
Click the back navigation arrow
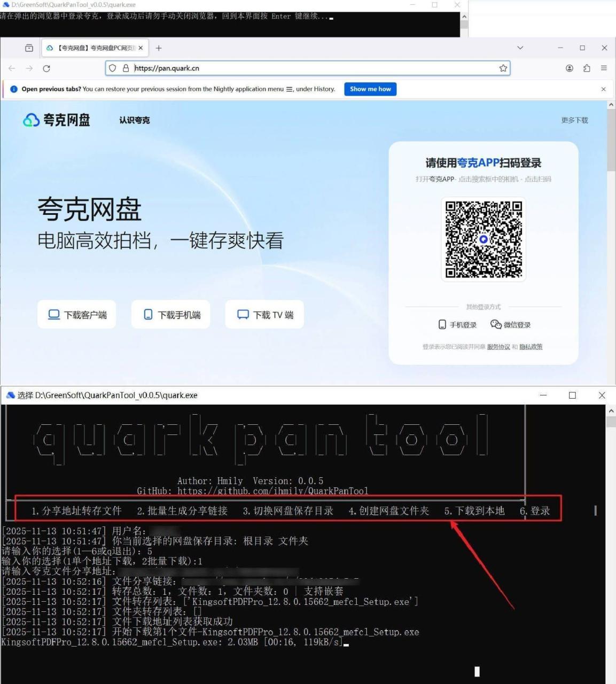pyautogui.click(x=12, y=68)
